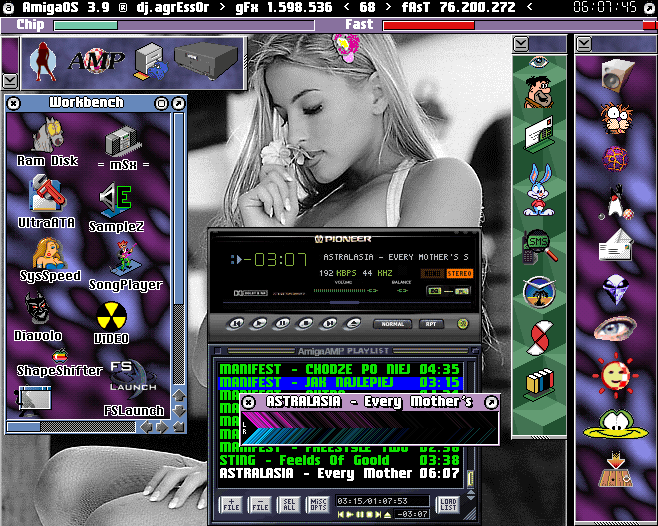Image resolution: width=658 pixels, height=526 pixels.
Task: Toggle the RPT repeat button in AmigaAMP
Action: click(431, 324)
